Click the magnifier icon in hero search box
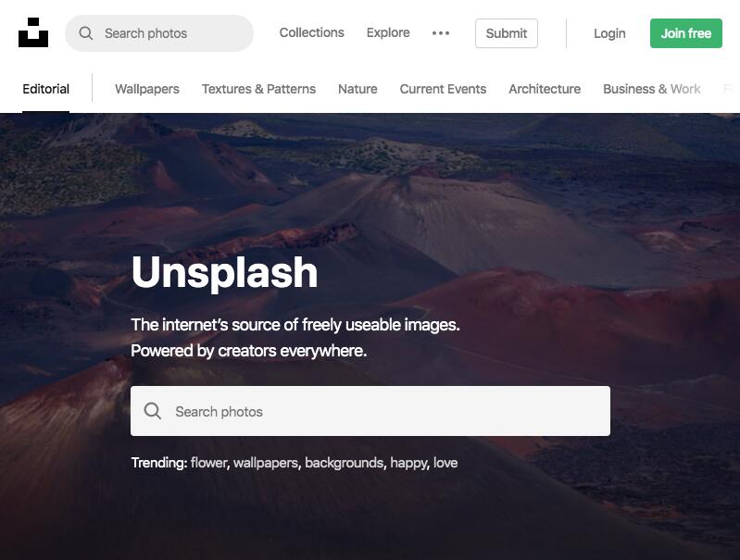This screenshot has height=560, width=740. (153, 411)
